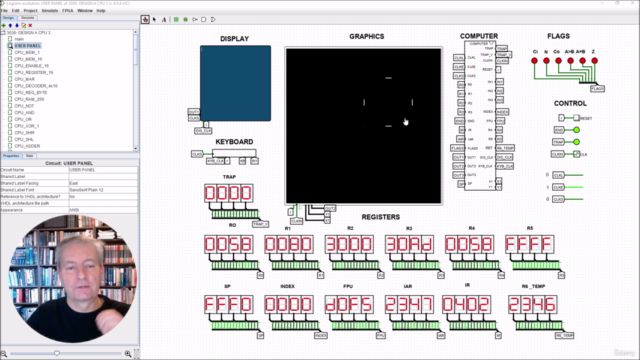Add an output pin via the green circle icon
Viewport: 640px width, 360px height.
point(186,20)
